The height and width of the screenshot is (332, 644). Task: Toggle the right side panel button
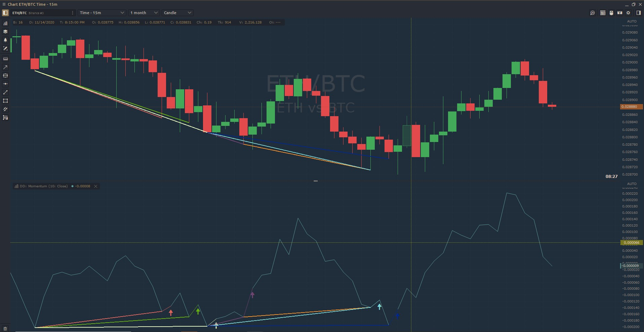(x=638, y=13)
